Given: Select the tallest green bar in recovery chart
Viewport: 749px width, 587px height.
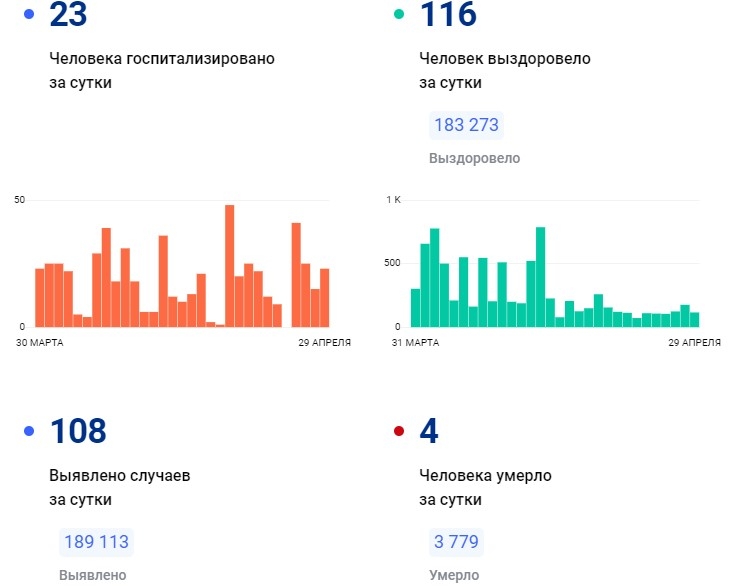Looking at the screenshot, I should [x=540, y=277].
